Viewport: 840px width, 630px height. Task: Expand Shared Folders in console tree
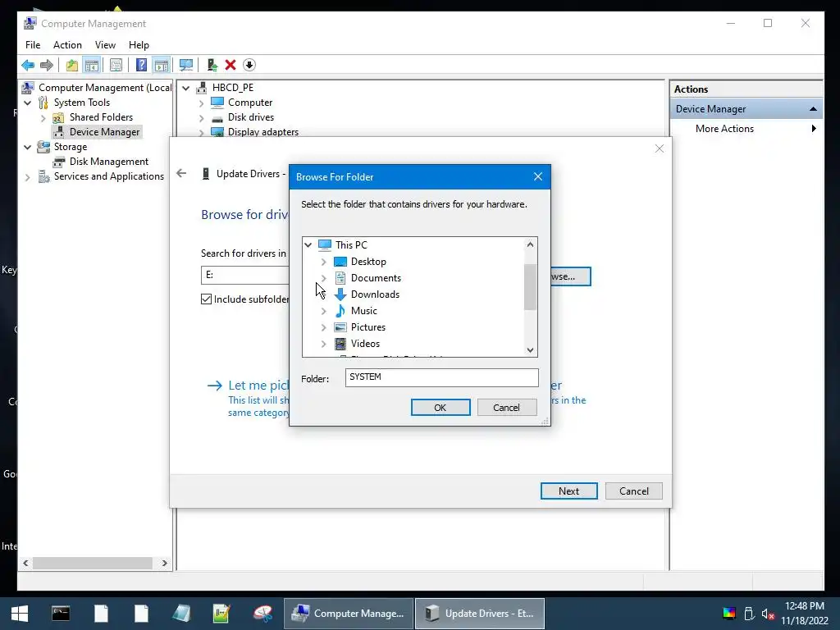(x=43, y=117)
